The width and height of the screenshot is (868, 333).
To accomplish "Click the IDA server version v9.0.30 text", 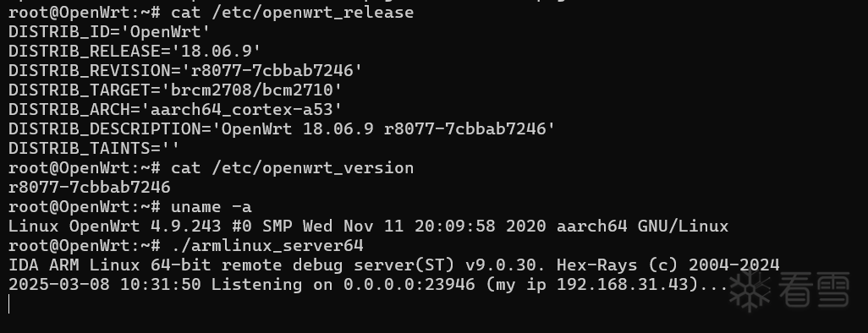I will point(505,265).
